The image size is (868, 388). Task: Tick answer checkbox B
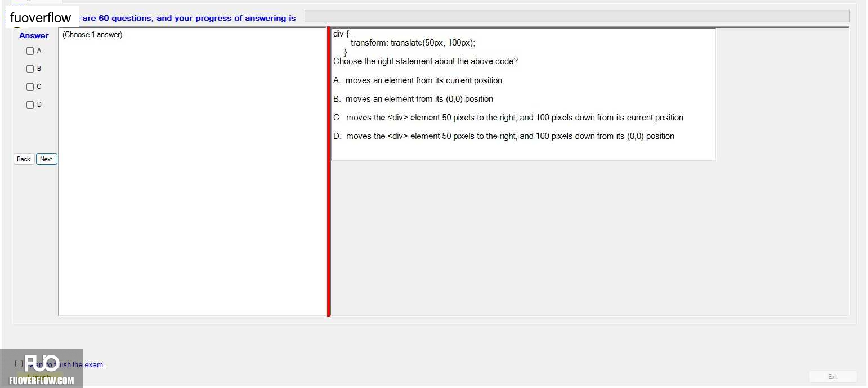coord(30,69)
